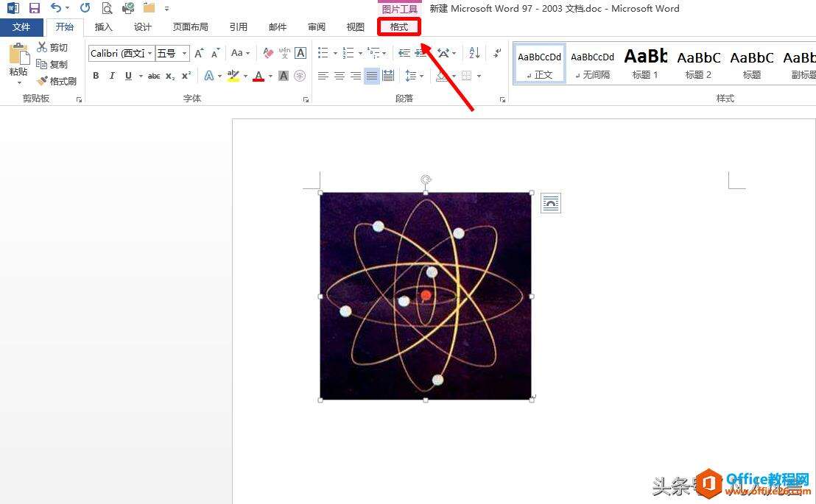Apply the 正文 (Normal) style
Screen dimensions: 816x504
(x=539, y=64)
